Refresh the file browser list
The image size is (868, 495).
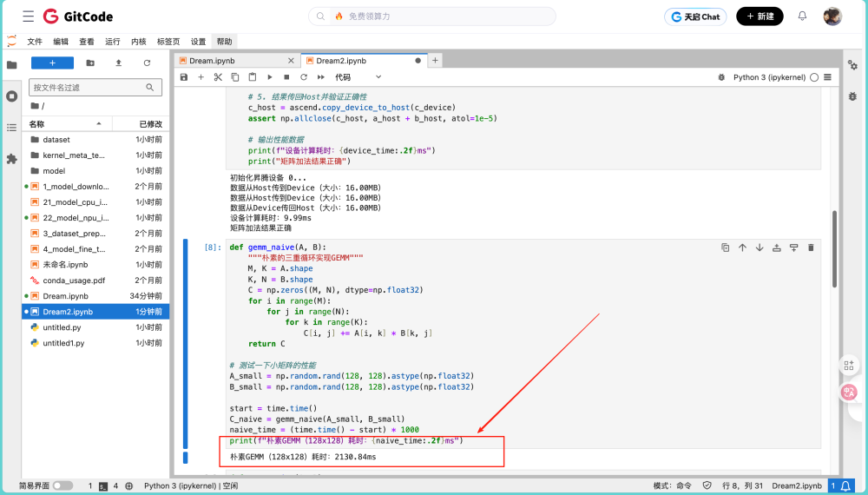147,63
